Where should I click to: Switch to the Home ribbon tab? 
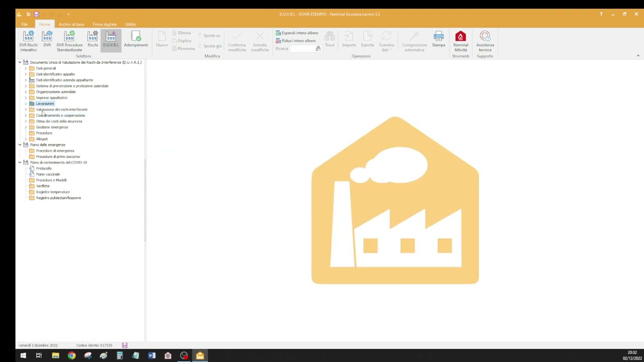point(45,24)
